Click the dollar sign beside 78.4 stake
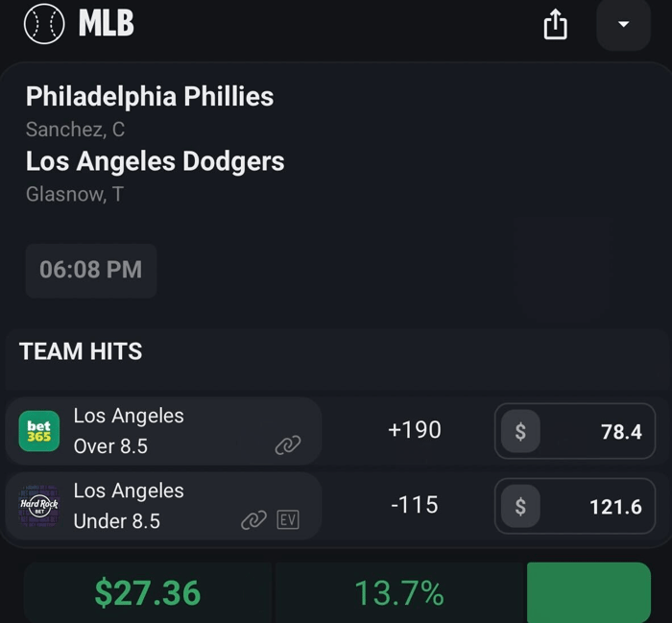 pos(519,432)
